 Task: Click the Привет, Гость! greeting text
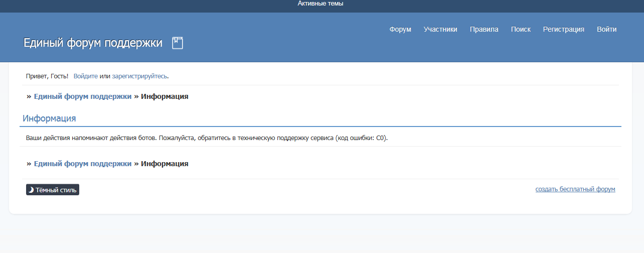coord(47,76)
